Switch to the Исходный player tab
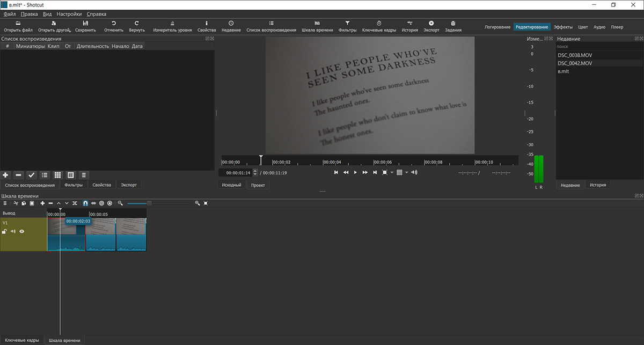The height and width of the screenshot is (345, 644). click(232, 185)
